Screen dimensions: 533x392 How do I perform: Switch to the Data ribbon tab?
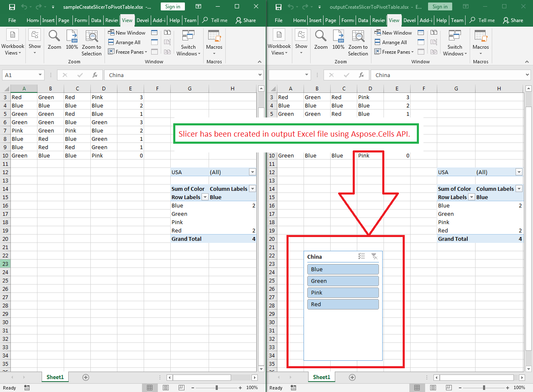[x=96, y=20]
